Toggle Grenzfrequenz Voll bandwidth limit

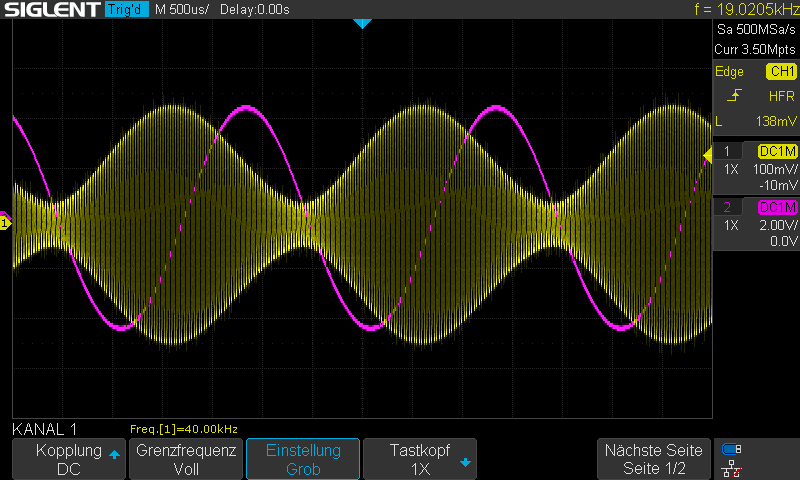pyautogui.click(x=186, y=459)
